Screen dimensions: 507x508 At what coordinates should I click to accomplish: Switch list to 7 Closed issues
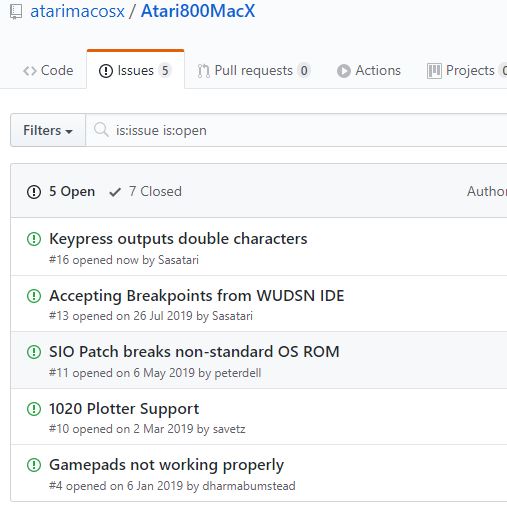pyautogui.click(x=145, y=192)
